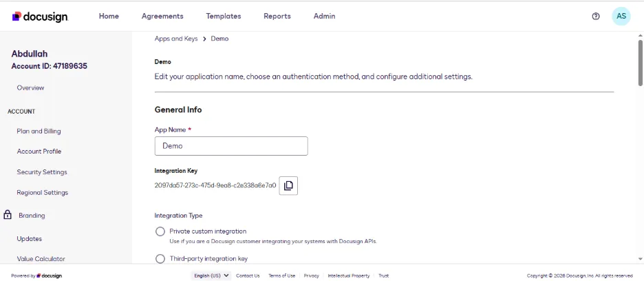Open Overview in the sidebar
The image size is (644, 281).
(x=30, y=87)
